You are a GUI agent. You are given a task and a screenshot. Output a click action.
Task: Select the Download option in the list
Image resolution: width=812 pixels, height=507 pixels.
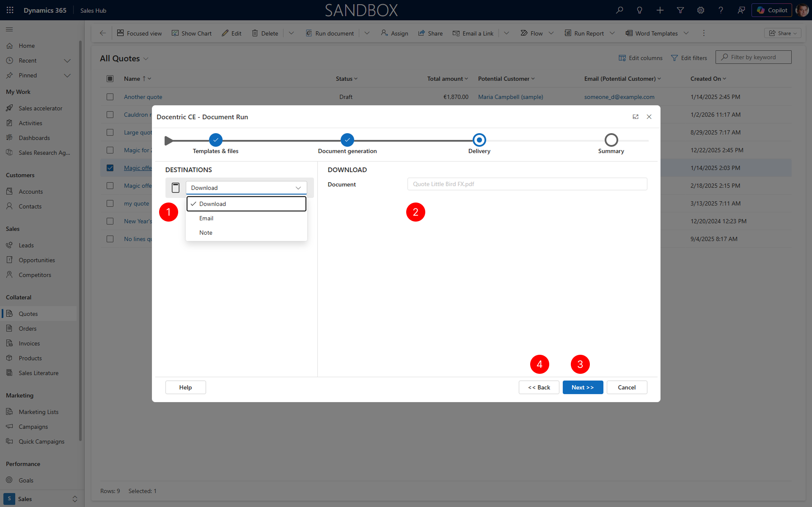click(246, 204)
